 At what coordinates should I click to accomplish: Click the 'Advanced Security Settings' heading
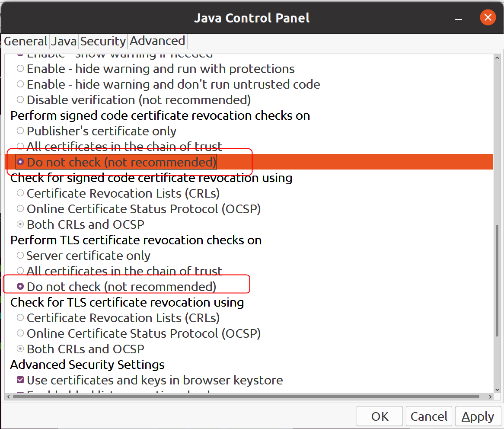(x=87, y=365)
